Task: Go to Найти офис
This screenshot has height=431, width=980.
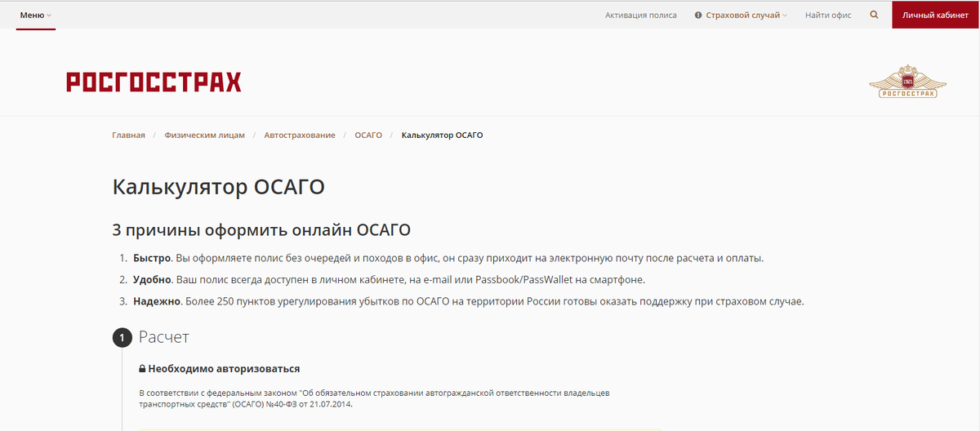Action: [828, 15]
